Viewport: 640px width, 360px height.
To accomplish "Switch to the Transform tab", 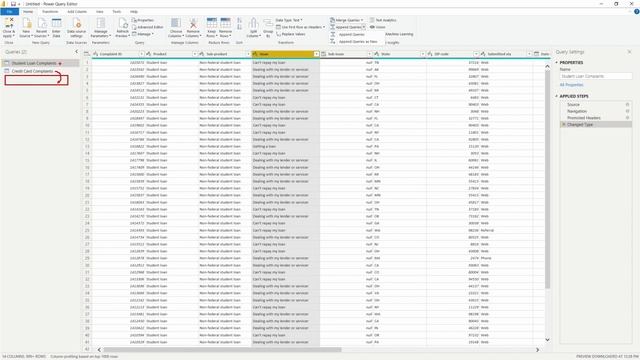I will pos(50,11).
